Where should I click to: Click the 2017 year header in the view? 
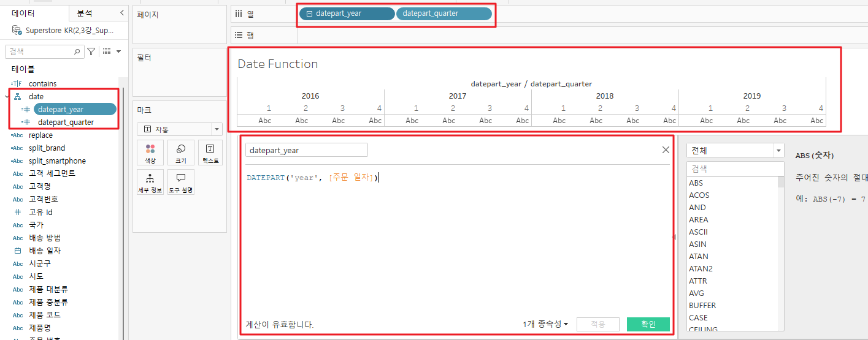pyautogui.click(x=458, y=96)
